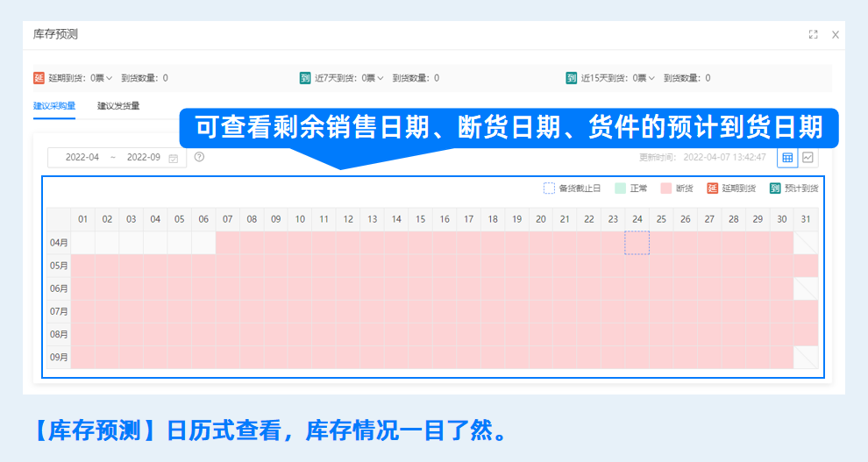Click 到货数量: 0 beside 近15天到货
The height and width of the screenshot is (462, 868).
[x=687, y=78]
